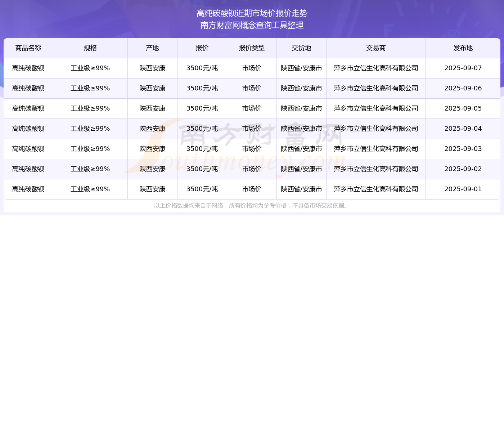This screenshot has width=504, height=434.
Task: Select the 2025-09-01 date cell
Action: pyautogui.click(x=463, y=189)
